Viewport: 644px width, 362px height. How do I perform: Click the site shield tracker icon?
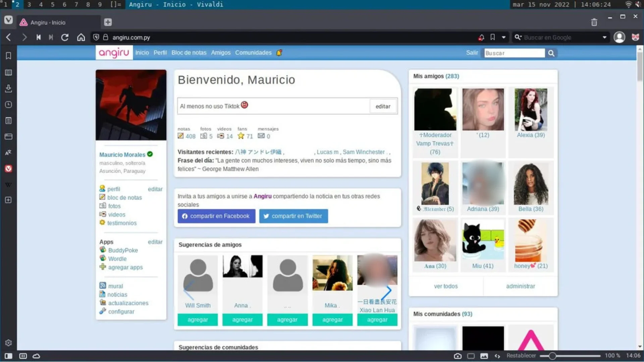coord(96,37)
